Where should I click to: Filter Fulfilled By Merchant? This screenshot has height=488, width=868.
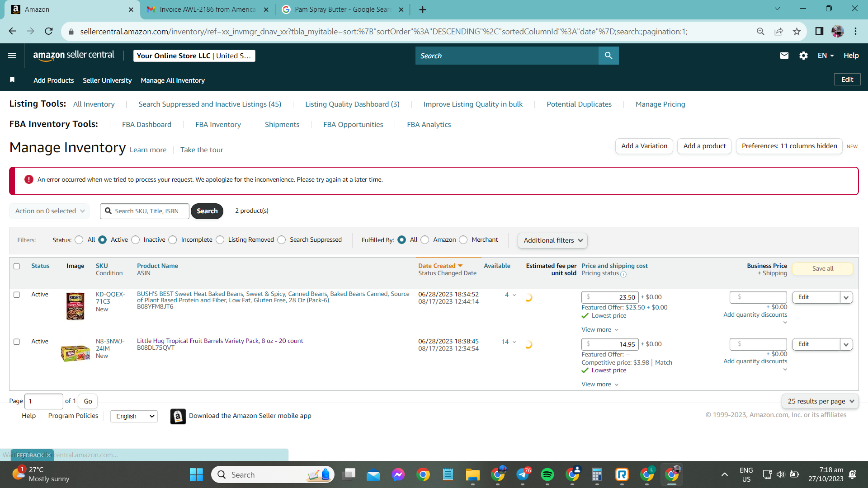463,240
